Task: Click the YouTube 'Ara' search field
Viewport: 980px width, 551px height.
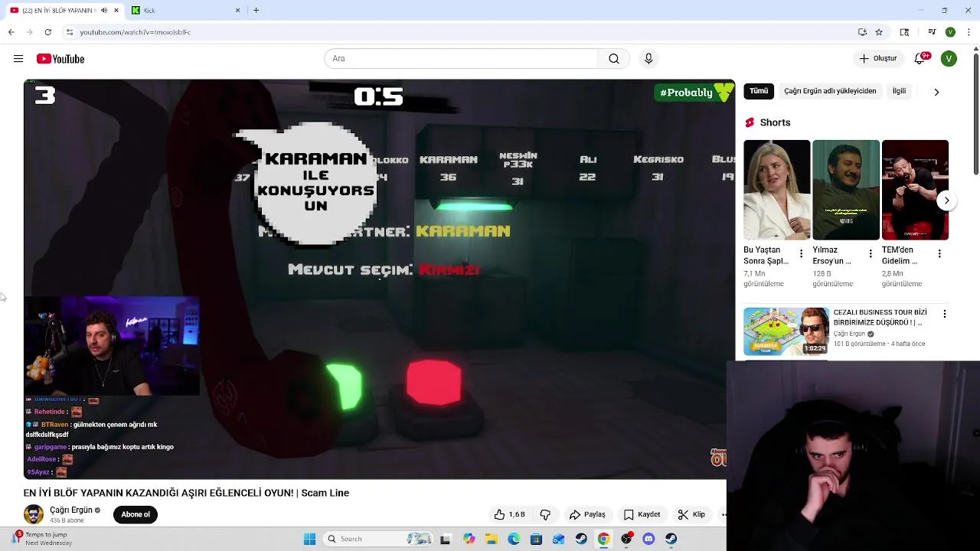Action: 461,59
